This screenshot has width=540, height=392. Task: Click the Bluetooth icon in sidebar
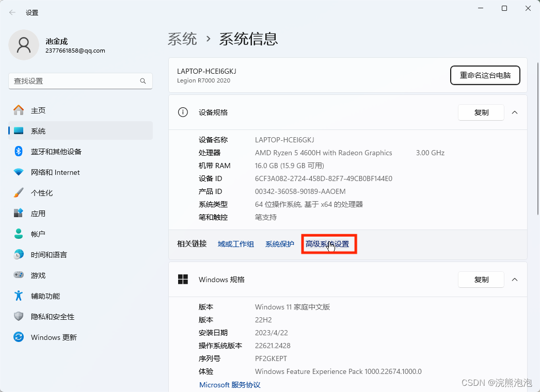click(19, 152)
